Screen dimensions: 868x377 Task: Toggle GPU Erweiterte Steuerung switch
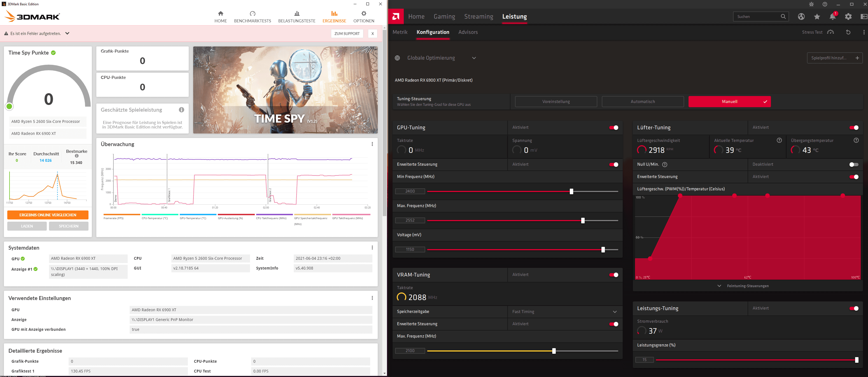click(613, 164)
